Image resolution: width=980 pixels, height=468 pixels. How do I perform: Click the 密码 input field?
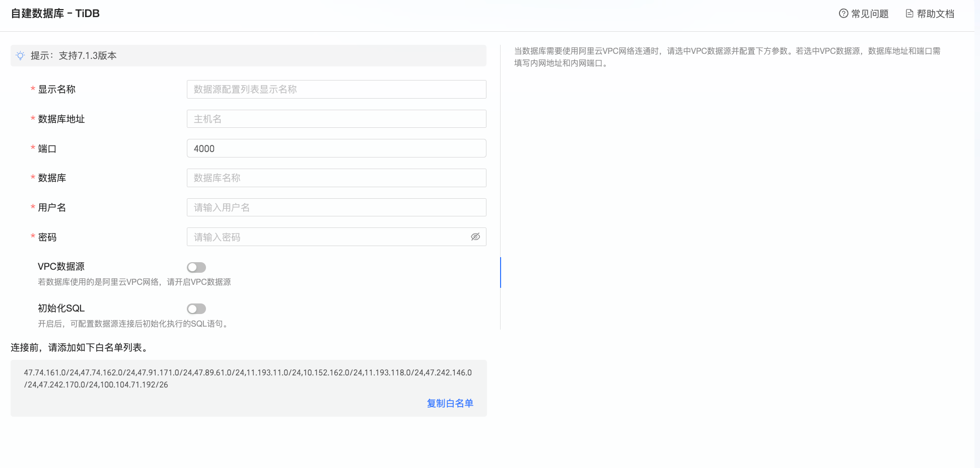pyautogui.click(x=336, y=237)
